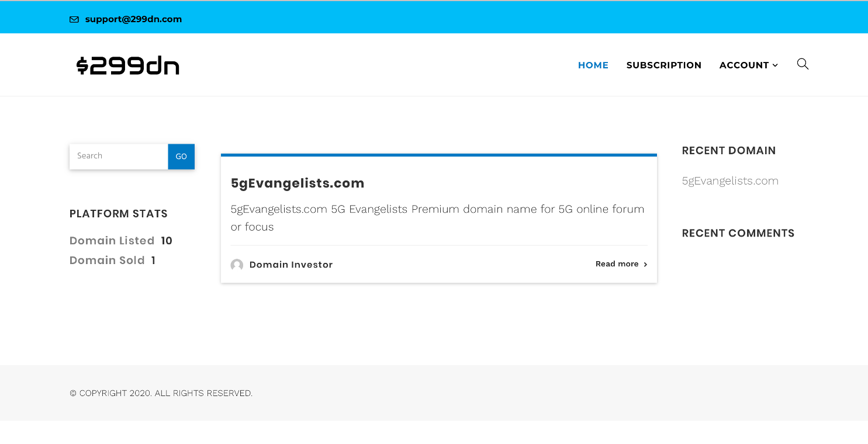Open search using the magnifying glass
The width and height of the screenshot is (868, 444).
click(x=803, y=64)
